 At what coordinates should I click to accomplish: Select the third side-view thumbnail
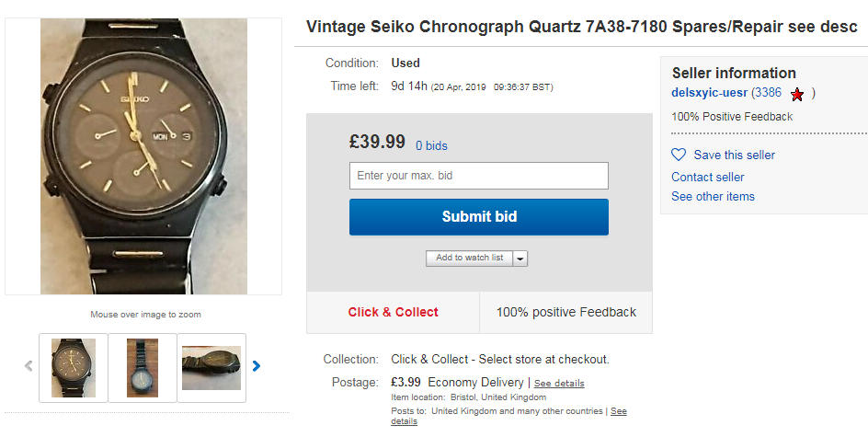coord(211,367)
